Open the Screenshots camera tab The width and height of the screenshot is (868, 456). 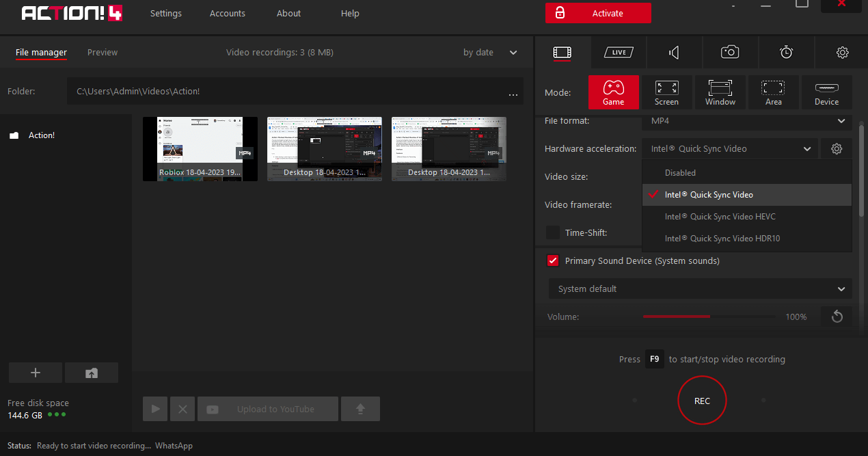[x=730, y=53]
